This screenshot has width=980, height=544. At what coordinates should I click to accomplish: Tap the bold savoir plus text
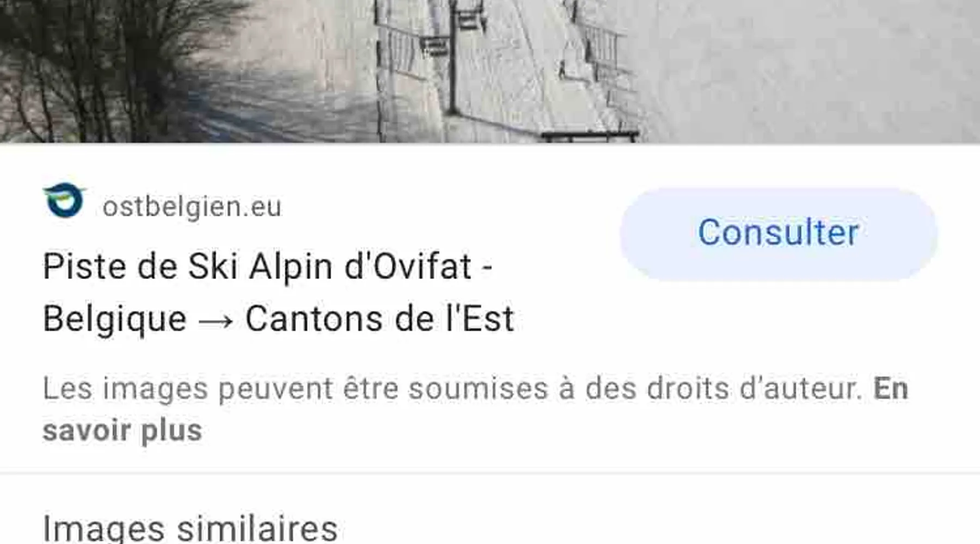(122, 431)
